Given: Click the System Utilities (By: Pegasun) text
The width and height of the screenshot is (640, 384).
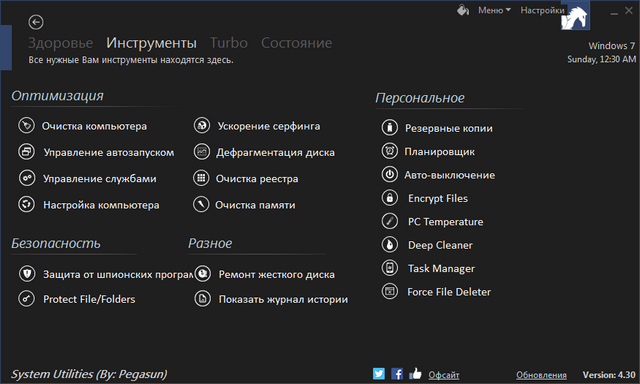Looking at the screenshot, I should pyautogui.click(x=89, y=374).
